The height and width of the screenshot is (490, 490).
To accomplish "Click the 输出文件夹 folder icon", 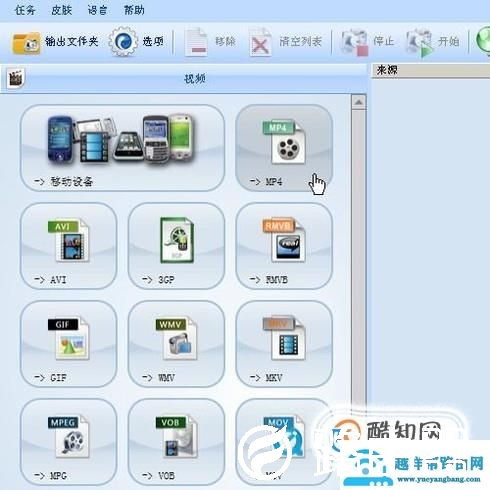I will [x=26, y=43].
